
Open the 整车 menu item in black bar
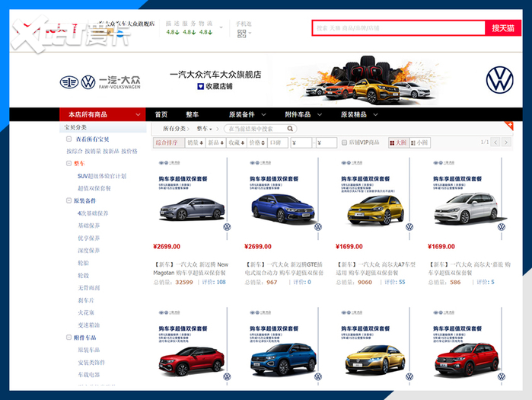point(192,114)
